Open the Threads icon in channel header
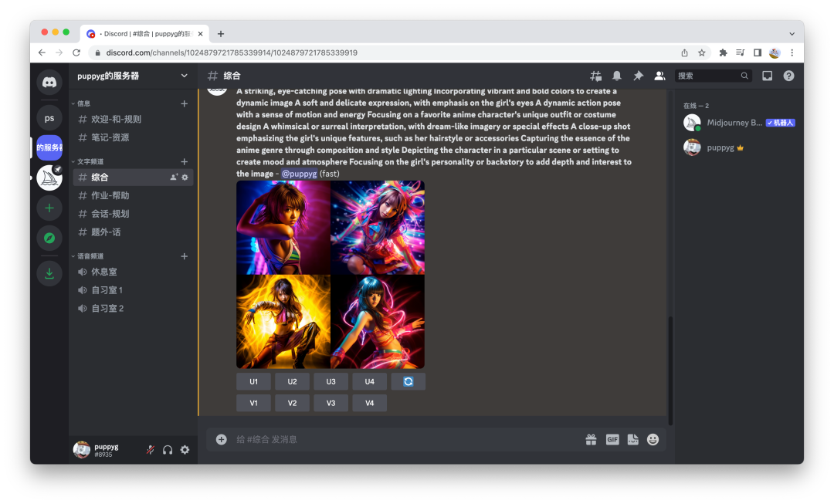834x504 pixels. pyautogui.click(x=595, y=76)
